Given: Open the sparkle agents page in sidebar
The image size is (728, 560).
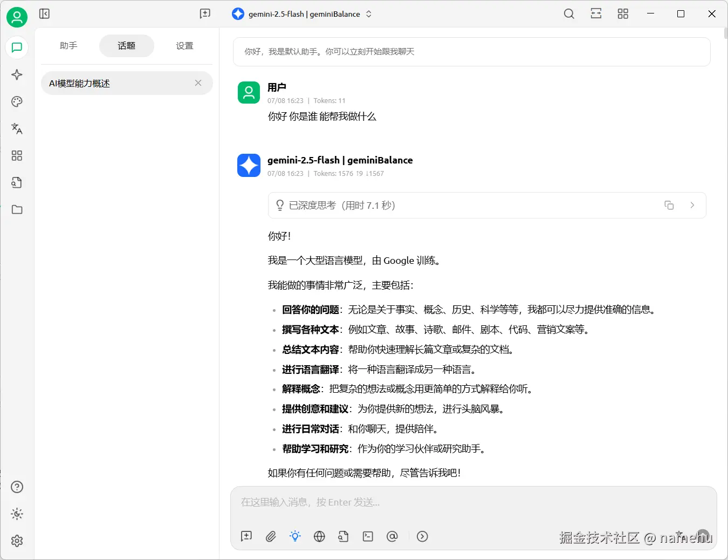Looking at the screenshot, I should pyautogui.click(x=17, y=74).
